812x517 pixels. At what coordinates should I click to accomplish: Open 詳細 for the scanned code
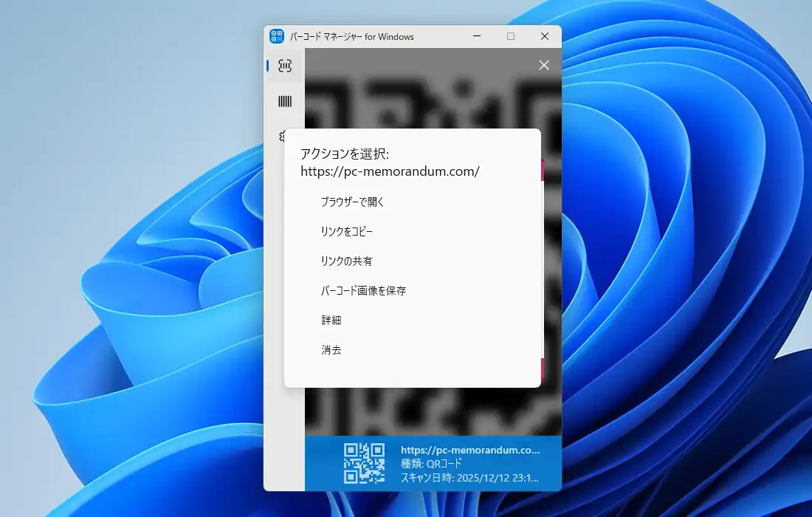click(331, 320)
